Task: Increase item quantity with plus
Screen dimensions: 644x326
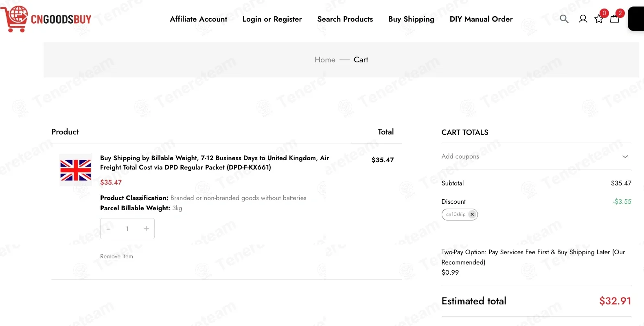Action: point(147,229)
